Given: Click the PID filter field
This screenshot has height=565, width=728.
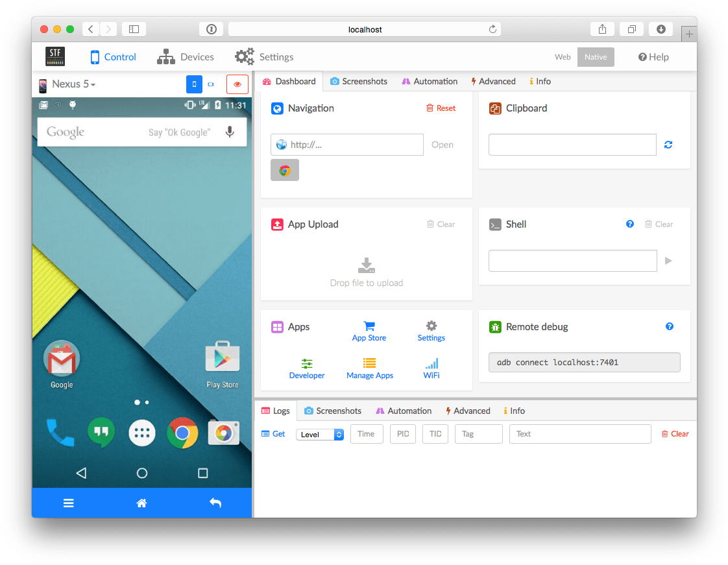Looking at the screenshot, I should click(x=402, y=433).
